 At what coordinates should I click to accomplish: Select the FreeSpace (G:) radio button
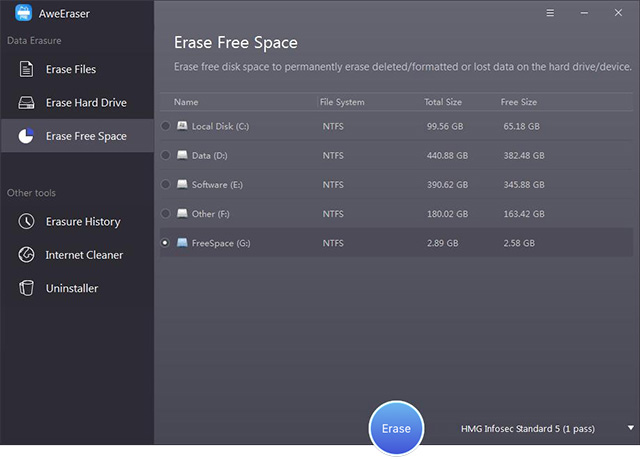point(165,243)
